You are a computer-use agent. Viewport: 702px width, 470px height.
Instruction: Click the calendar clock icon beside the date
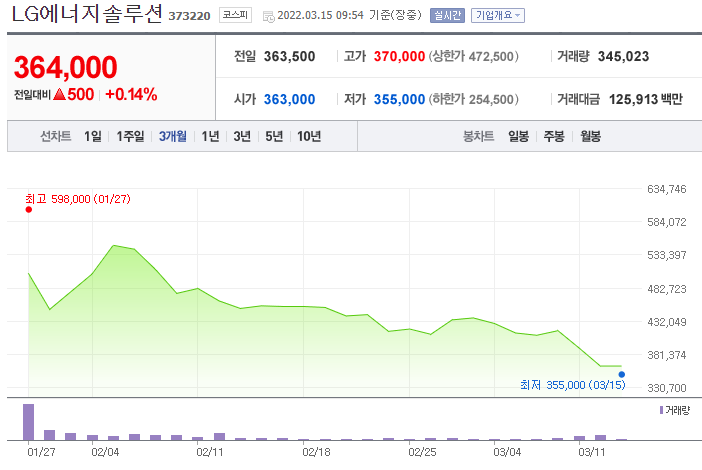268,17
